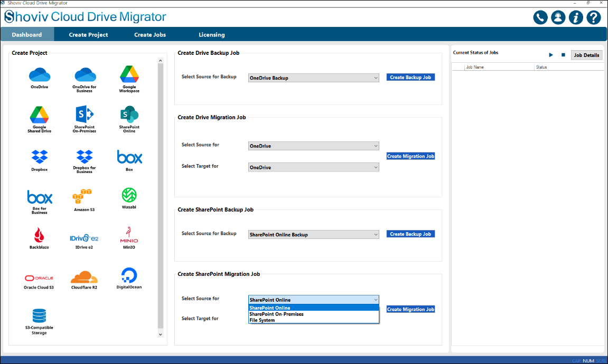The image size is (608, 364).
Task: Click Create Migration Job for SharePoint
Action: (x=410, y=309)
